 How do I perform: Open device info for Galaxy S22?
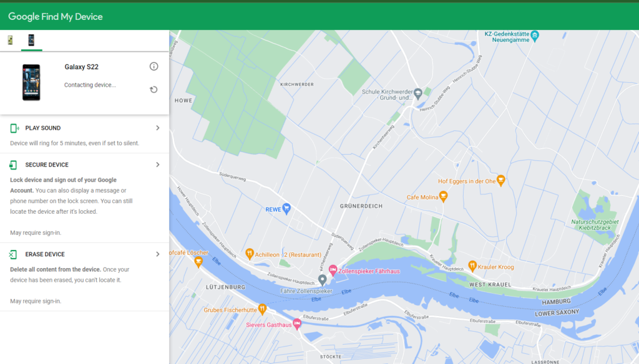click(x=154, y=66)
